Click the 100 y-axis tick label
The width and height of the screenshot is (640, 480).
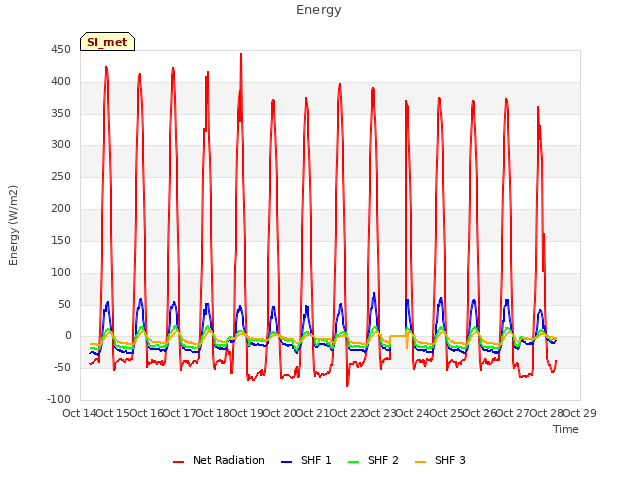click(61, 272)
